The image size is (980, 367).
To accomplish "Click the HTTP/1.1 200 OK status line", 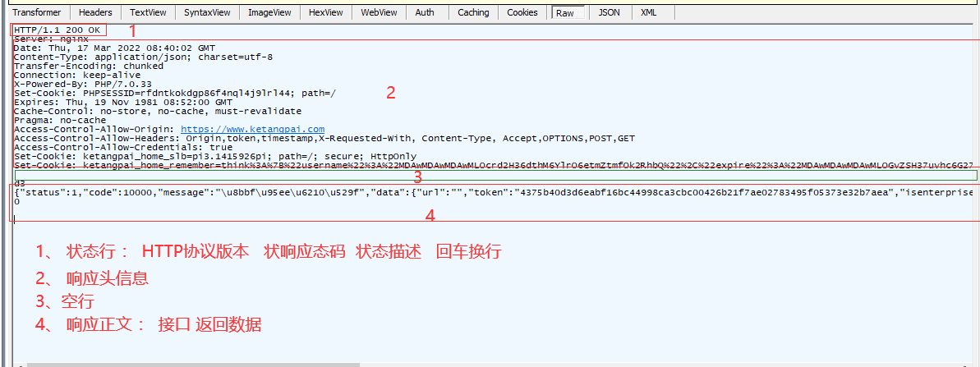I will pyautogui.click(x=57, y=30).
